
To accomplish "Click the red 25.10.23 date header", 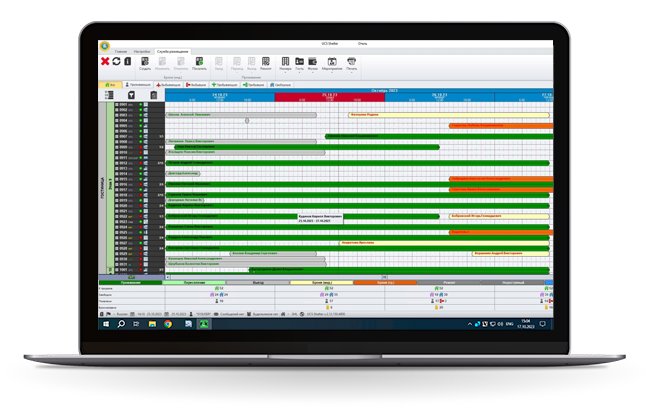I will [x=330, y=97].
